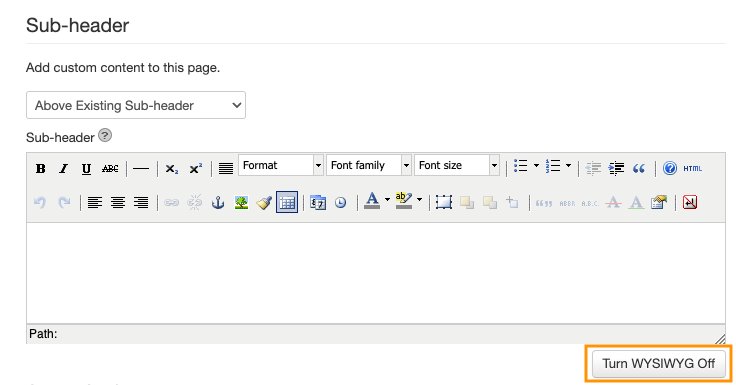This screenshot has width=736, height=385.
Task: Toggle absolute positioning icon
Action: pyautogui.click(x=513, y=202)
